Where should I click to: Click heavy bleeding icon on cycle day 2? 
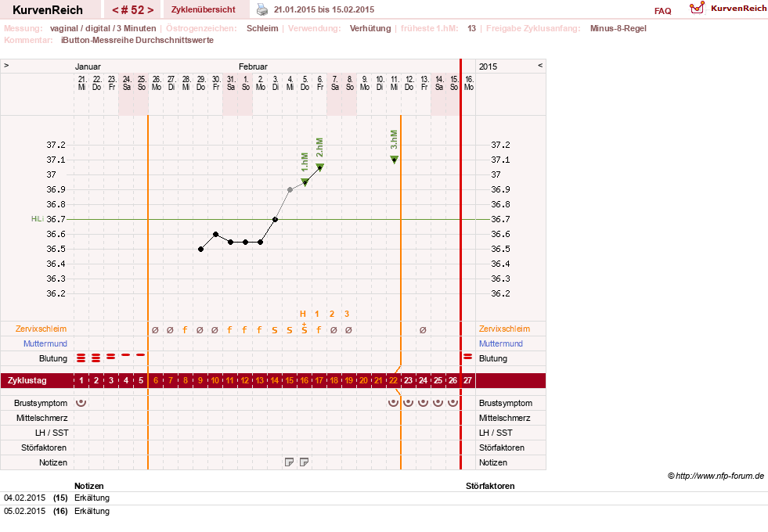(96, 358)
